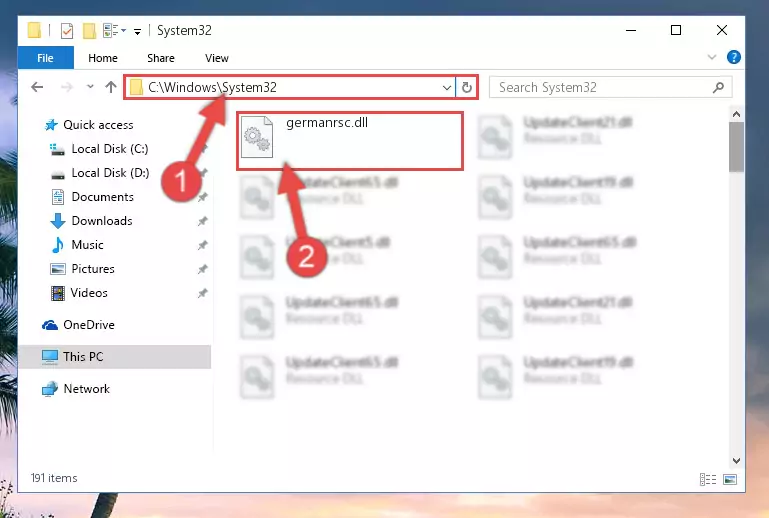Select OneDrive in the navigation pane
This screenshot has width=769, height=518.
pyautogui.click(x=89, y=325)
